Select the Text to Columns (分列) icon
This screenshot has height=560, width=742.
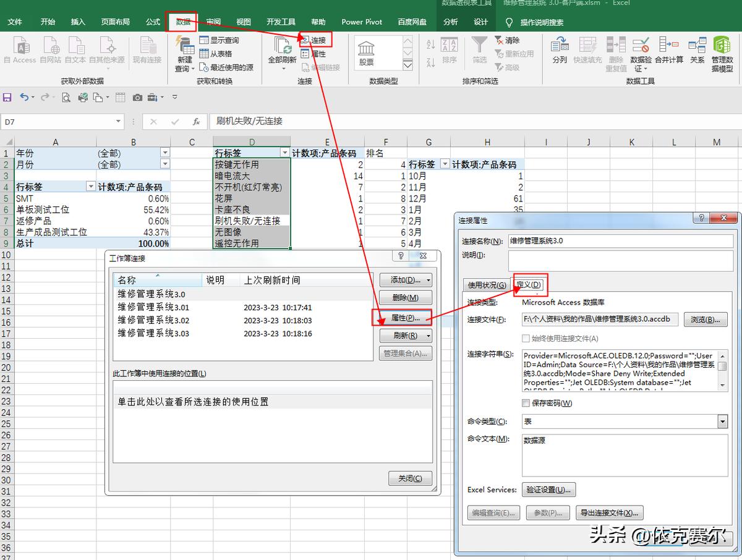(x=560, y=49)
